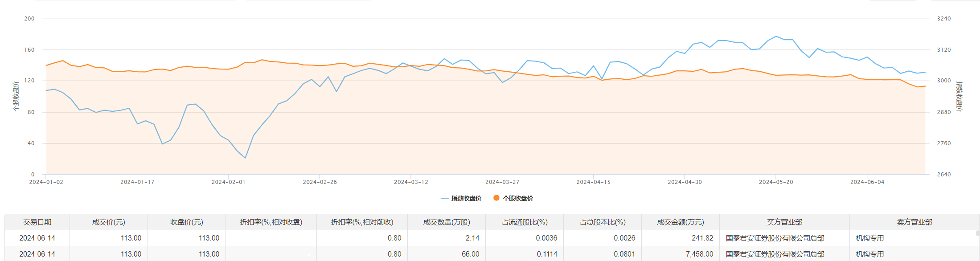Click the 2024-06-04 x-axis date label
980x261 pixels.
(867, 182)
